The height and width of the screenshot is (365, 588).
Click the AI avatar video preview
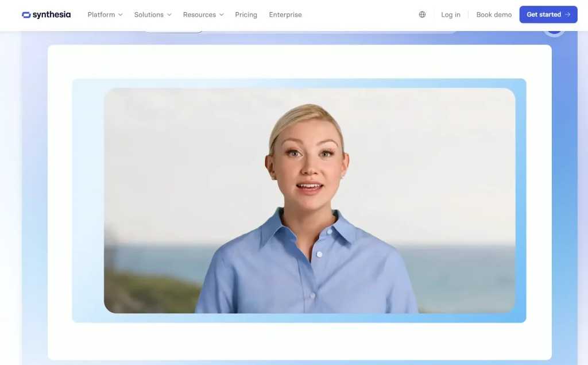click(x=309, y=172)
